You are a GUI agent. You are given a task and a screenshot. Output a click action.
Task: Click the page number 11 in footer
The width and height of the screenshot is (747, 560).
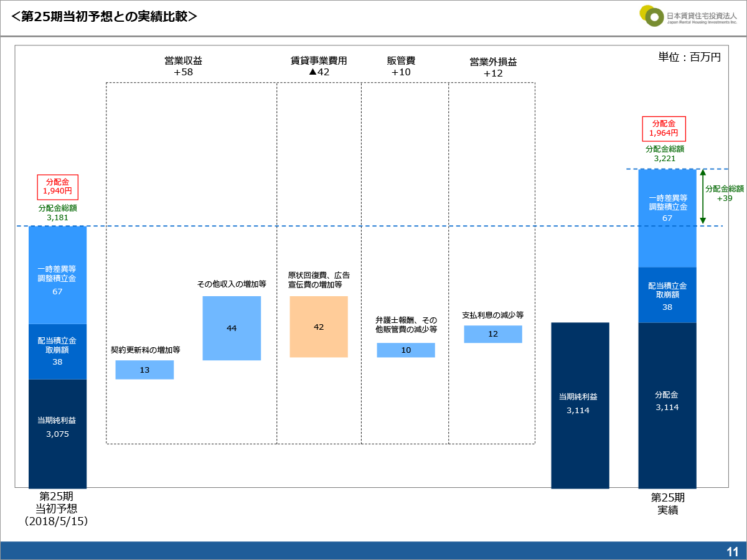[732, 551]
